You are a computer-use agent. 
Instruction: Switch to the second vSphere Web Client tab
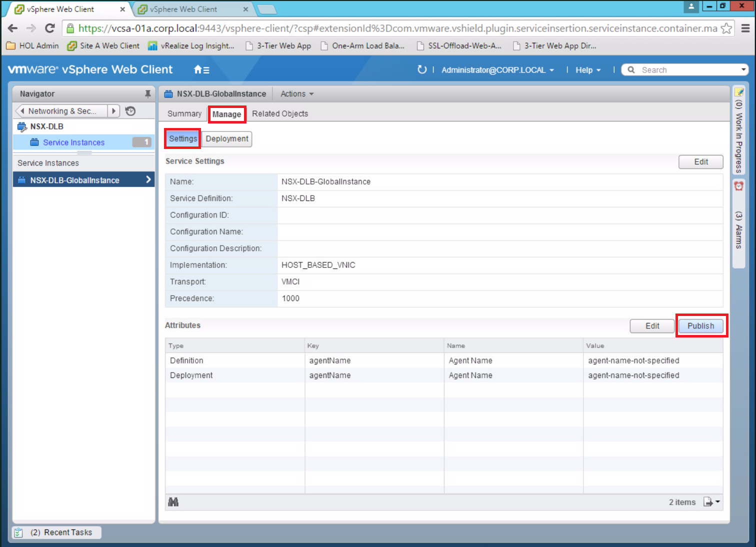point(192,9)
